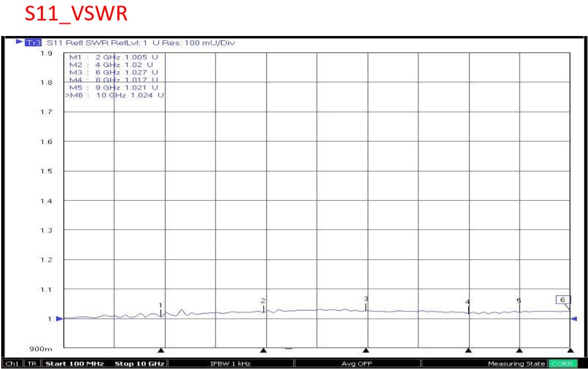Open the IFBW 1 kHz setting

227,364
